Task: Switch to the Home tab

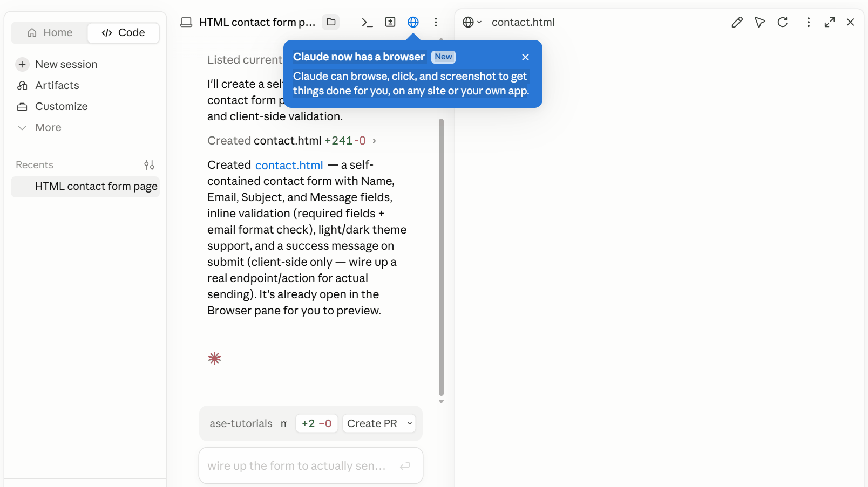Action: pyautogui.click(x=50, y=32)
